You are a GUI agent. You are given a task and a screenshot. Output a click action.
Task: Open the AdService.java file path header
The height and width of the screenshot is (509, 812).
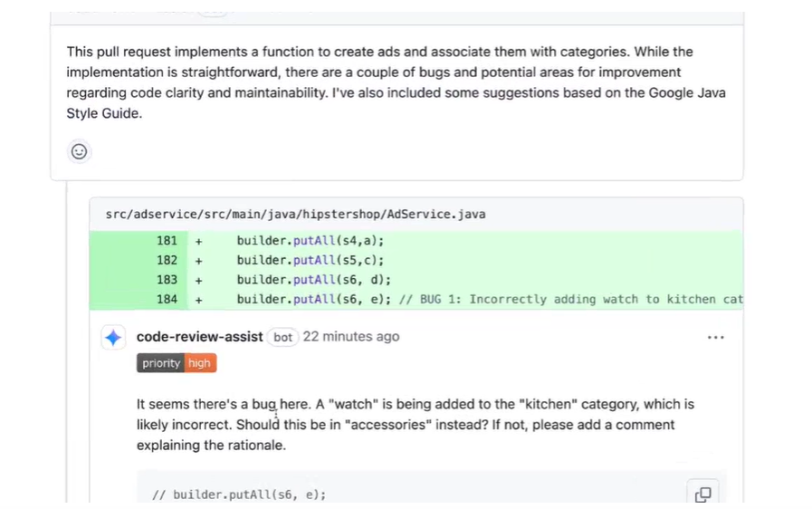(295, 215)
